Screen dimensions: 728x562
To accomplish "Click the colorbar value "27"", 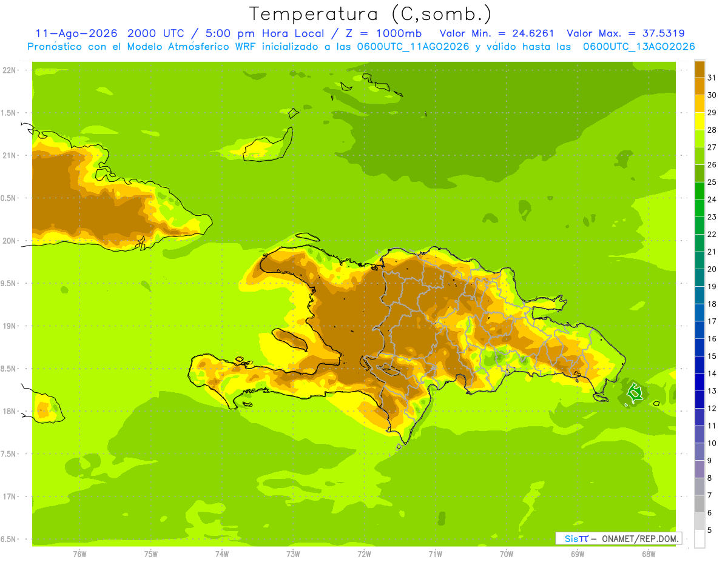I will [x=712, y=147].
